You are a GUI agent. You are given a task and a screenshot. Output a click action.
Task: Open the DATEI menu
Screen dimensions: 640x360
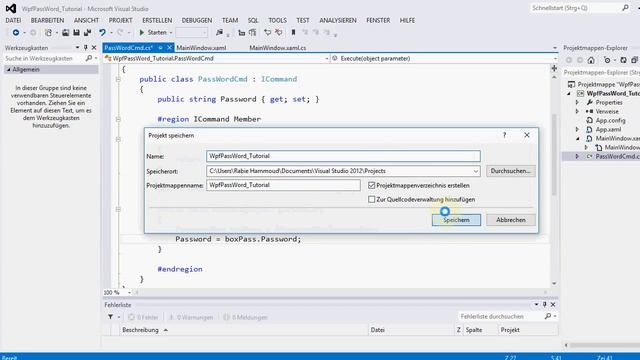click(x=13, y=20)
